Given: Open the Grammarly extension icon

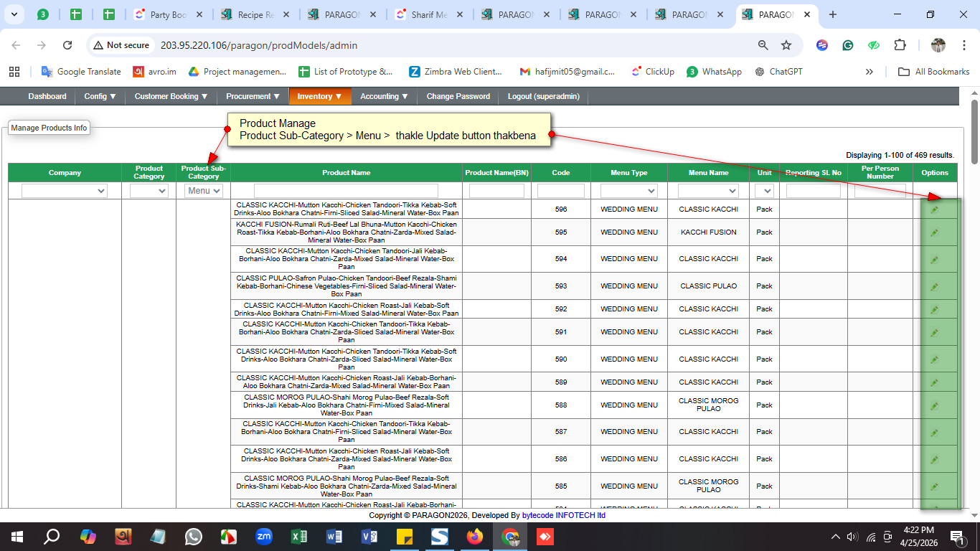Looking at the screenshot, I should pos(848,45).
